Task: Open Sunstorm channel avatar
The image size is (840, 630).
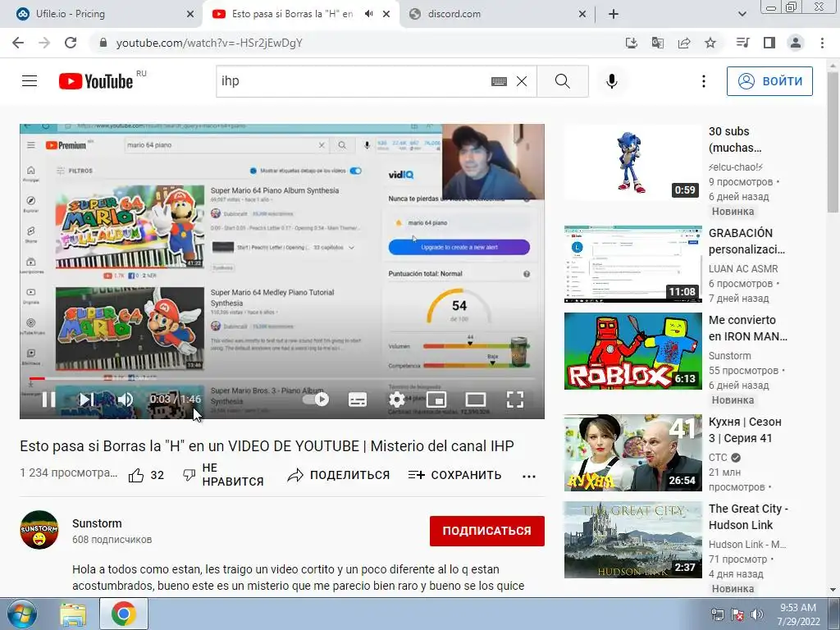Action: coord(39,530)
